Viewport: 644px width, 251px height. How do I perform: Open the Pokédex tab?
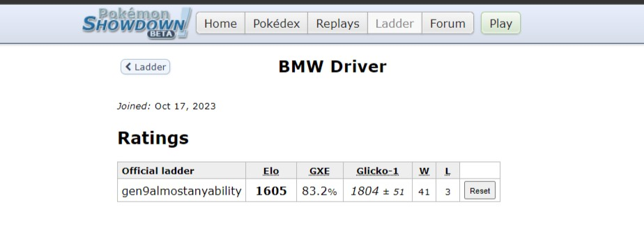click(277, 24)
